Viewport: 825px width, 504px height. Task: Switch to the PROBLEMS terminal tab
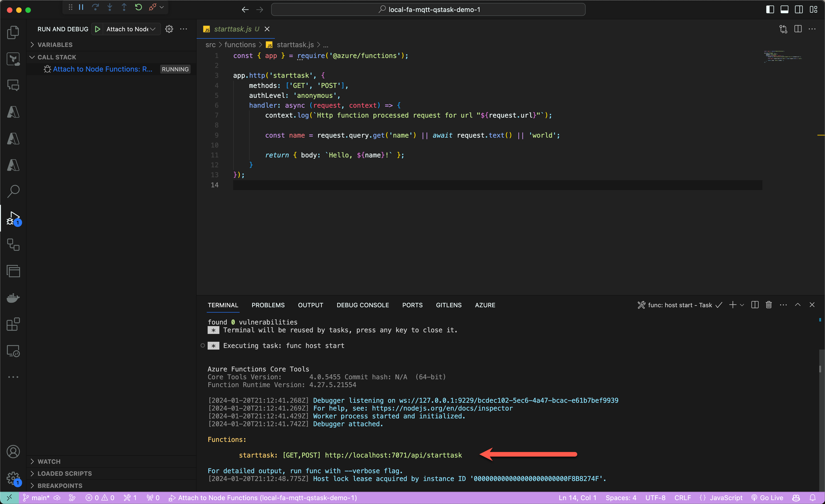[x=268, y=305]
